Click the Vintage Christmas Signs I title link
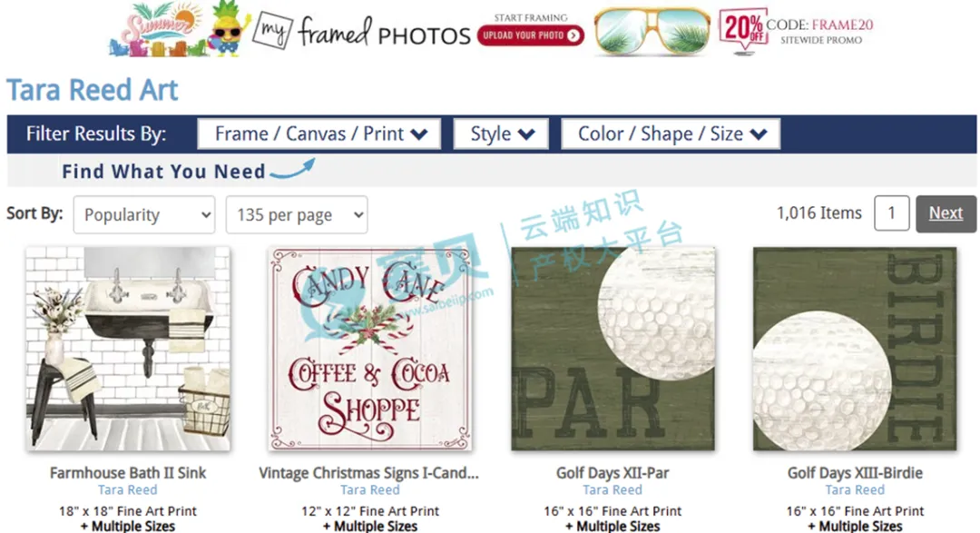The image size is (980, 533). pos(369,473)
